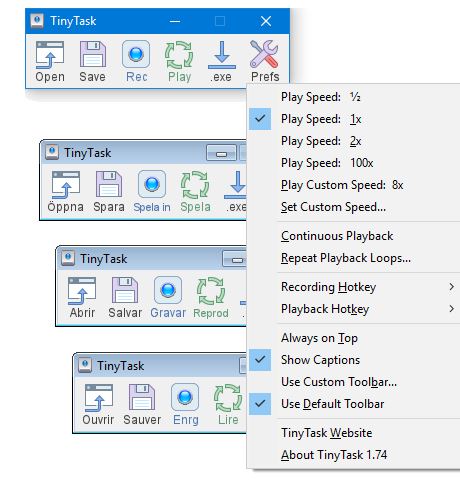Open Repeat Playback Loops... entry

coord(353,258)
